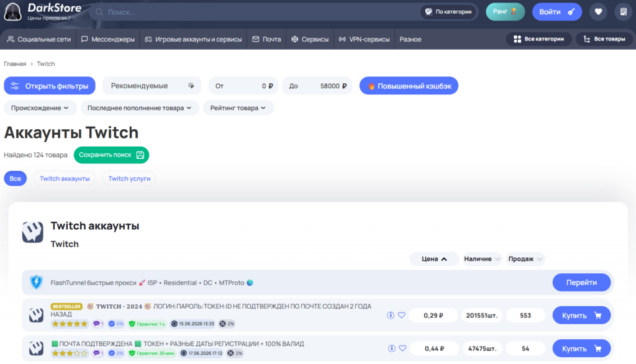Image resolution: width=636 pixels, height=364 pixels.
Task: Click the info icon for TWITCH - 2024 listing
Action: tap(391, 316)
